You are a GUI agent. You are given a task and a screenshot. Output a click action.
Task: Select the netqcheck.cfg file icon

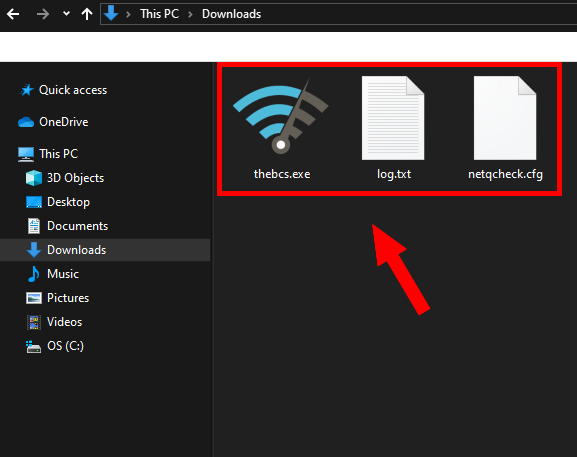pos(505,118)
